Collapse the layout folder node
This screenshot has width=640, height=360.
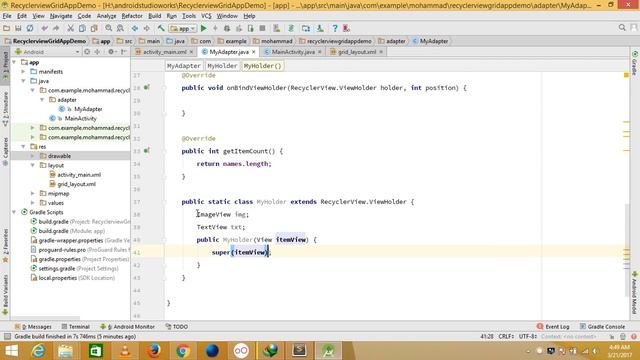(x=33, y=165)
